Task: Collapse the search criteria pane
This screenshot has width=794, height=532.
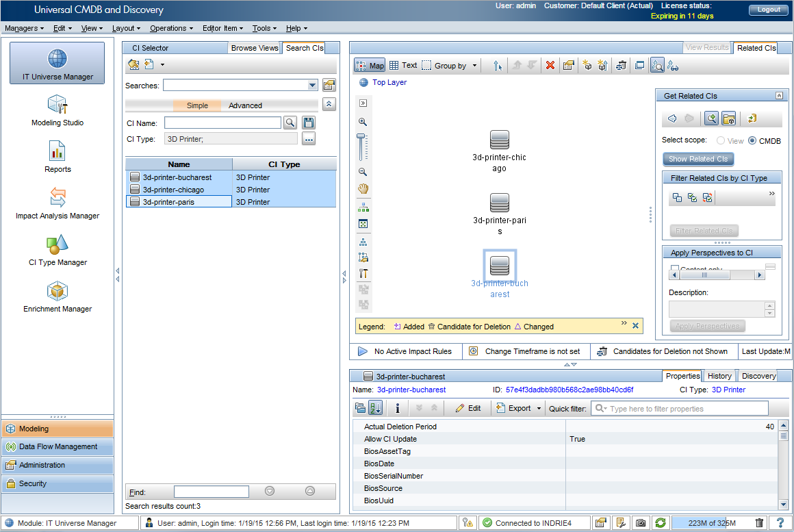Action: [x=329, y=104]
